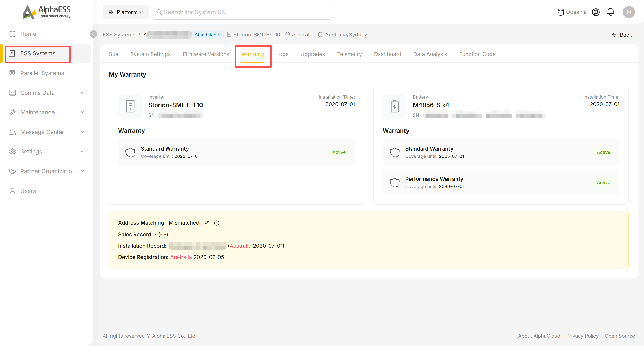Screen dimensions: 644x346
Task: Click the Performance Warranty shield icon
Action: (395, 182)
